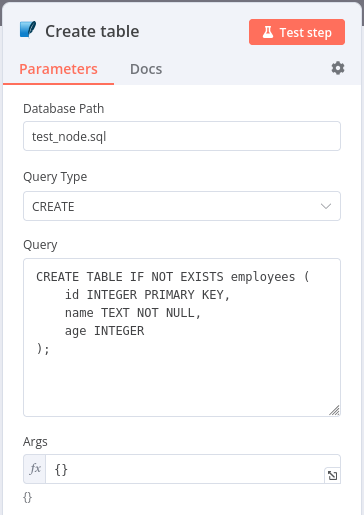Click the Query Type dropdown chevron
Image resolution: width=364 pixels, height=515 pixels.
point(326,206)
